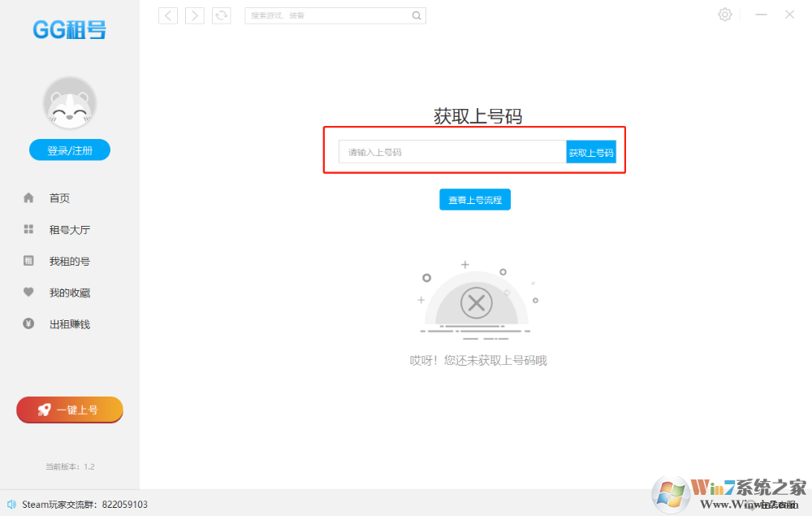Click the heart icon next to 我的收藏
The width and height of the screenshot is (812, 516).
(x=29, y=293)
